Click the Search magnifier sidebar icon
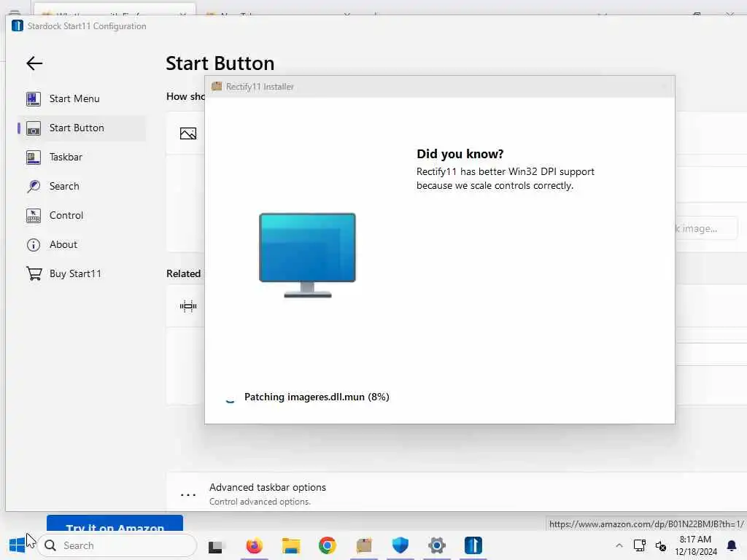 click(x=34, y=186)
